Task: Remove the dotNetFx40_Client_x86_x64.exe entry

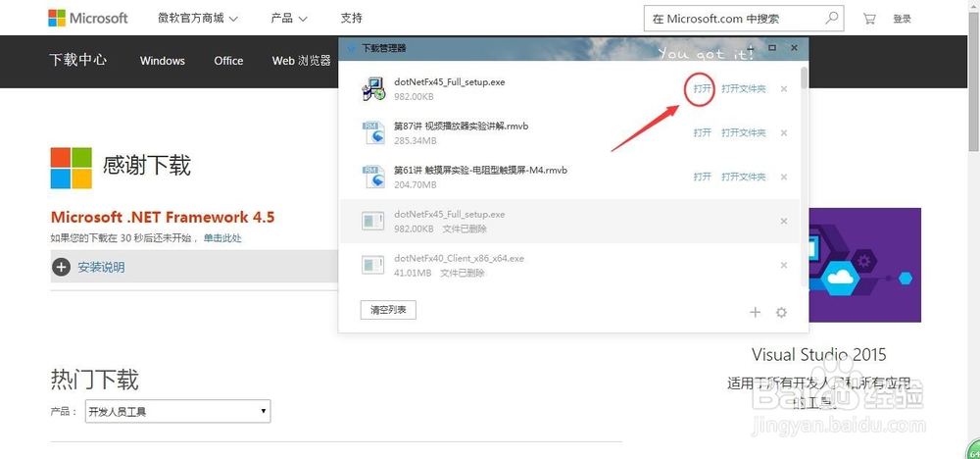Action: (784, 265)
